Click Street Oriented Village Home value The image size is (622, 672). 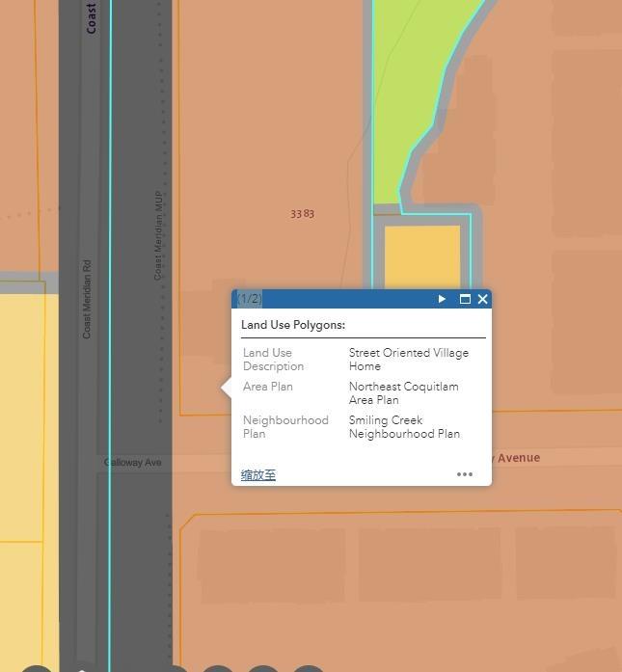(x=408, y=360)
